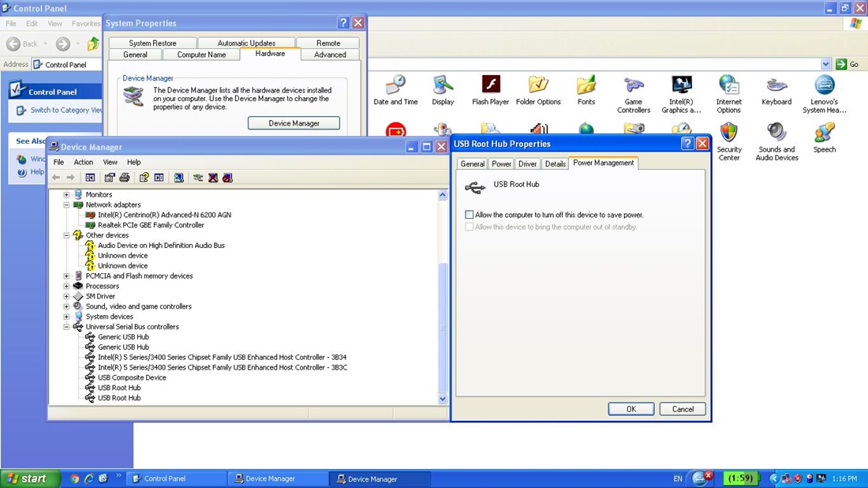868x488 pixels.
Task: Open the Address bar dropdown arrow
Action: click(825, 64)
